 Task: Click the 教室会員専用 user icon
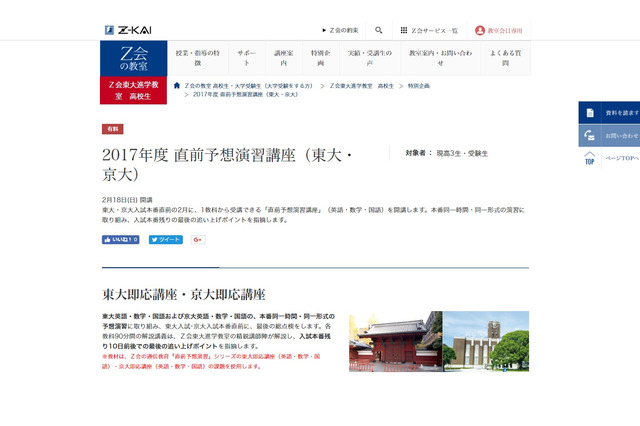coord(480,30)
